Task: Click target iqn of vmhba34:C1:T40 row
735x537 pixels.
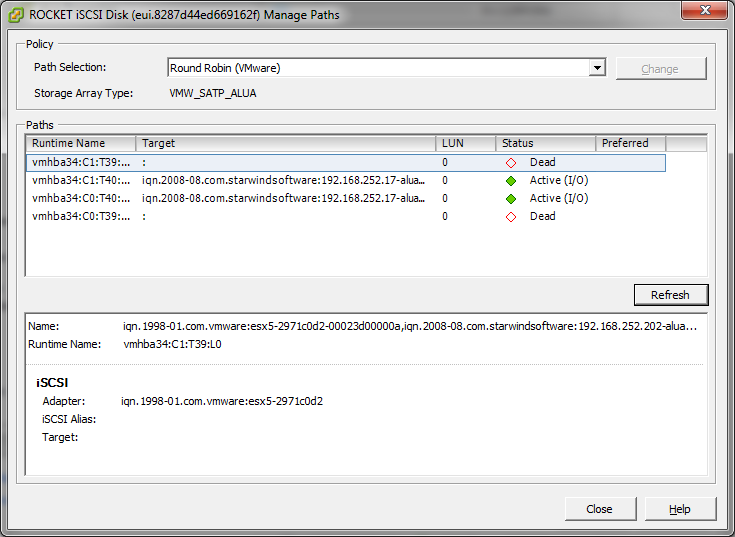Action: (x=284, y=180)
